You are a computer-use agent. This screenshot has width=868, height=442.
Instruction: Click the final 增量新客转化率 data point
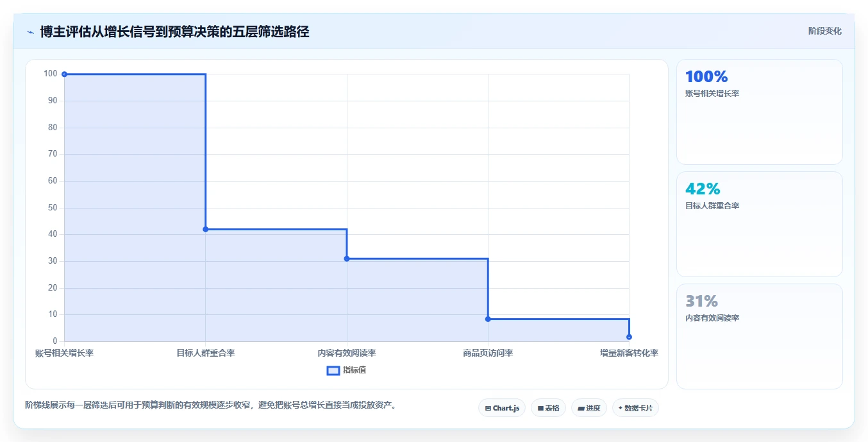point(629,337)
